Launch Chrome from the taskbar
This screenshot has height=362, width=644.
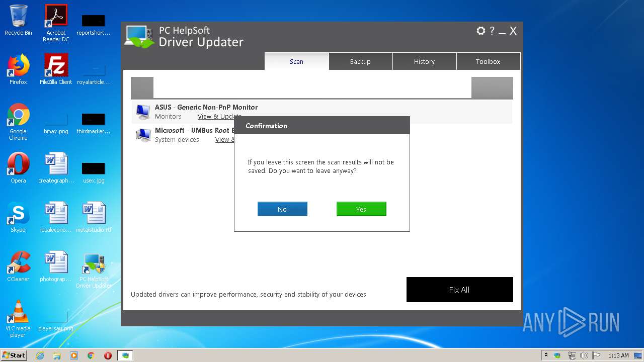91,355
